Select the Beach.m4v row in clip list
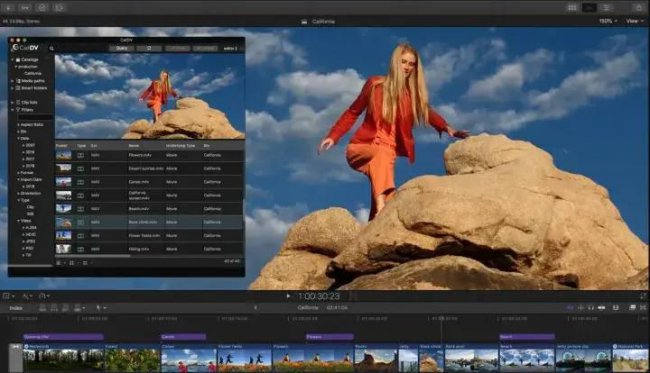This screenshot has width=650, height=373. coord(149,208)
